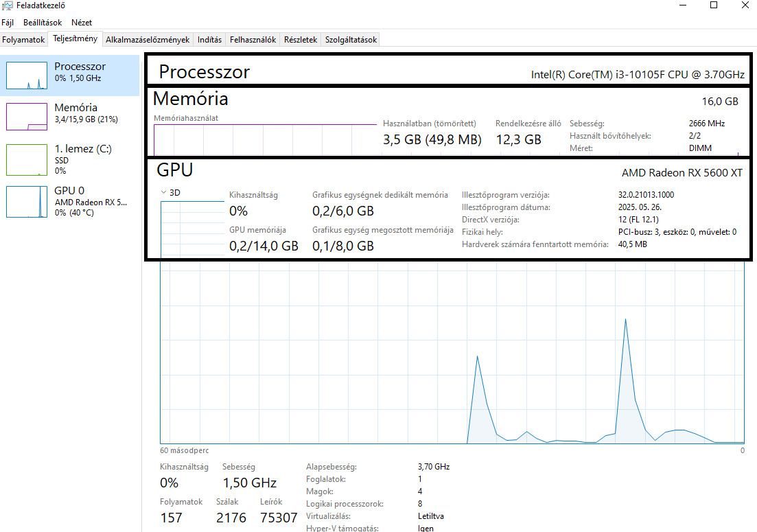Click the "16,0 GB" memory total
Viewport: 757px width, 532px height.
pos(720,102)
